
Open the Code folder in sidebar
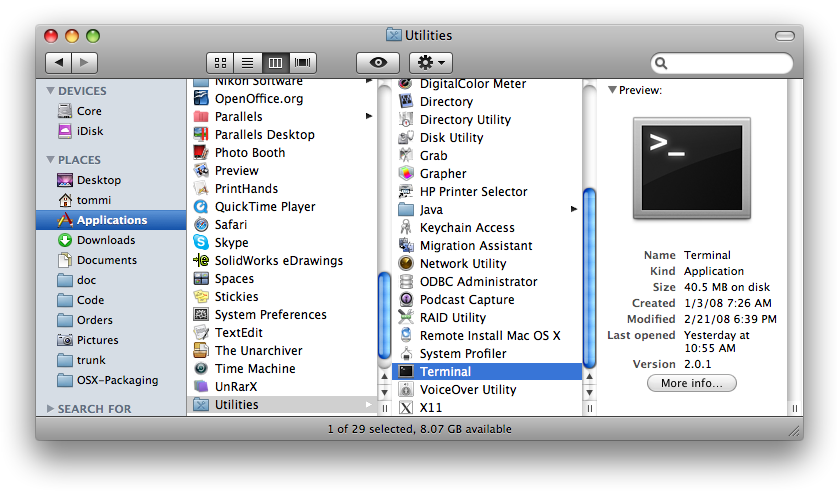coord(111,300)
